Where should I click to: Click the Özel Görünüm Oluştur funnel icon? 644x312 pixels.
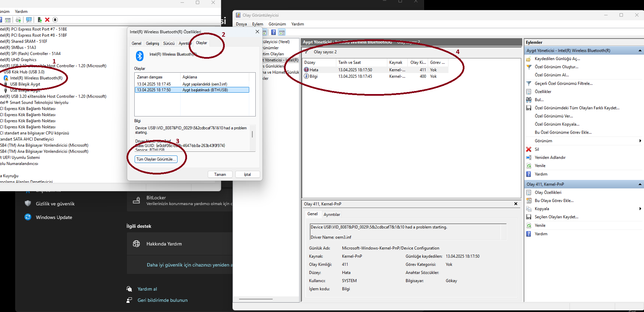click(529, 67)
